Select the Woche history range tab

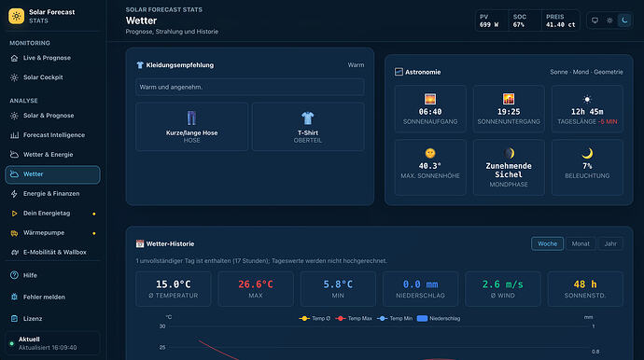pos(548,243)
